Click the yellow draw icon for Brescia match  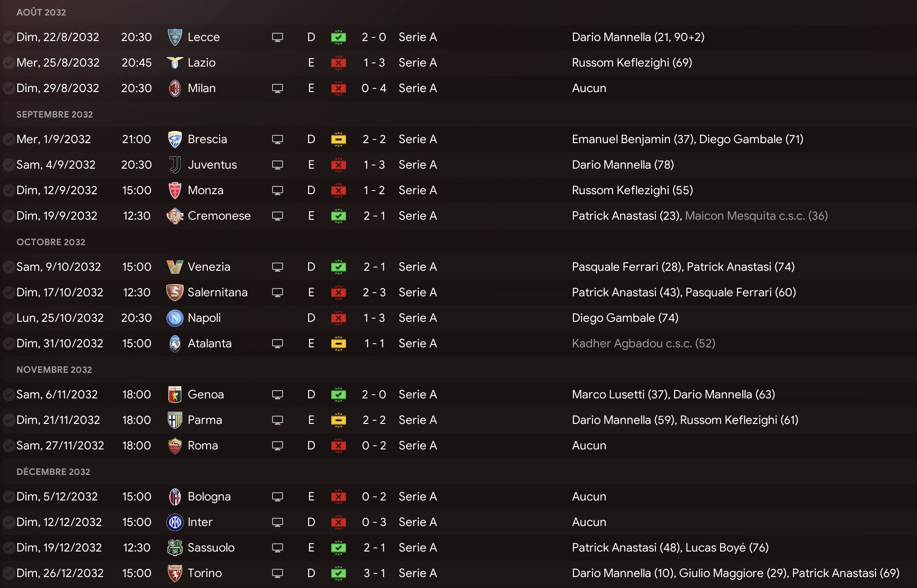click(338, 139)
